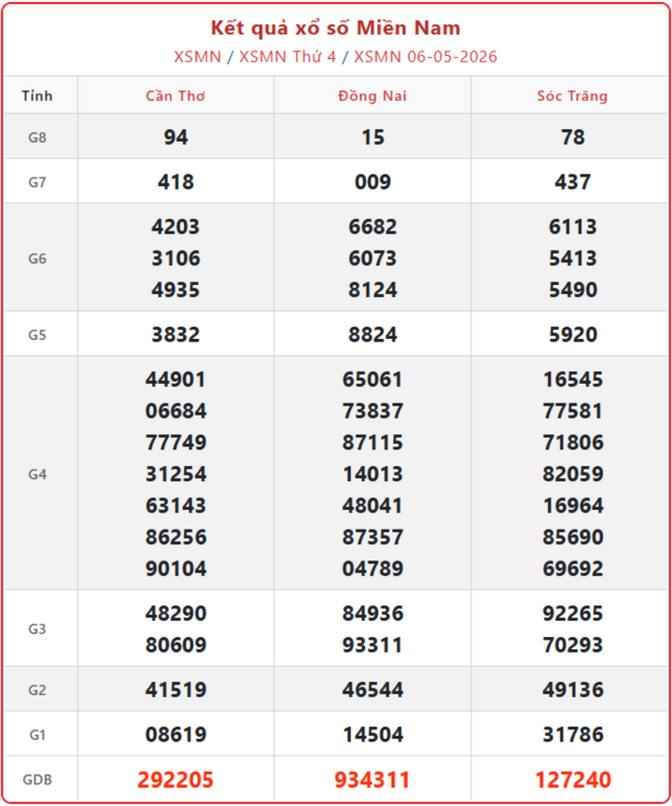Select the G2 row label
672x806 pixels.
point(37,689)
